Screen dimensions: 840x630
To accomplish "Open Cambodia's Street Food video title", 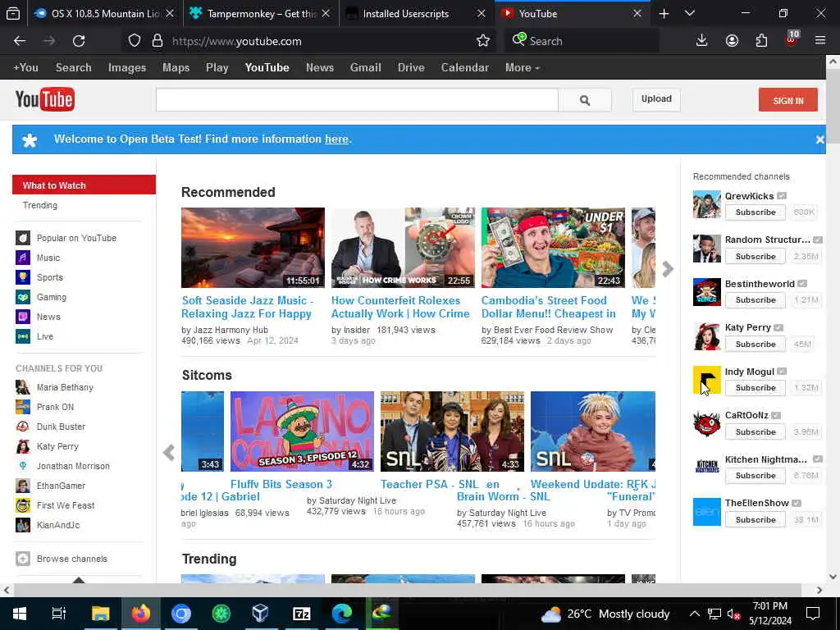I will (x=549, y=307).
